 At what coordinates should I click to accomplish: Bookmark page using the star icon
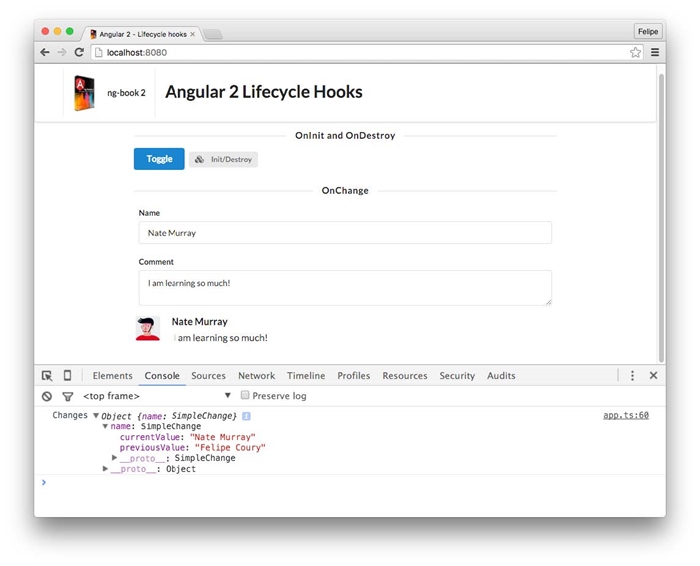coord(635,52)
